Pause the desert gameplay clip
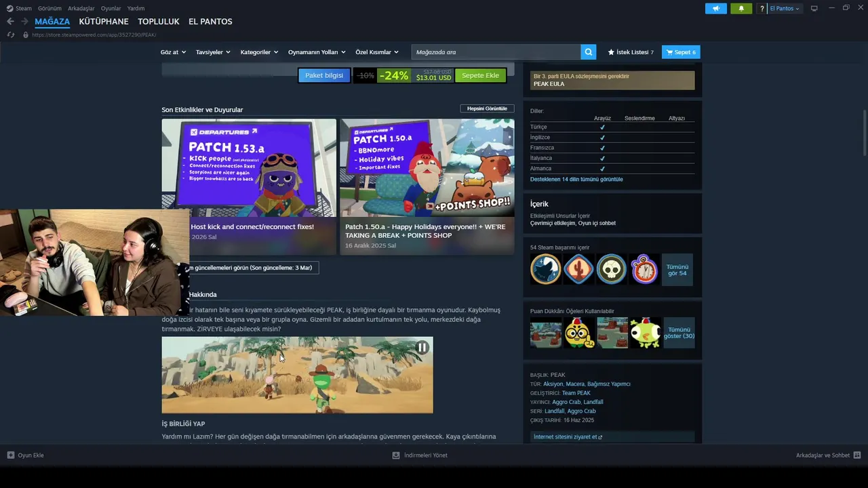The width and height of the screenshot is (868, 488). [x=422, y=348]
